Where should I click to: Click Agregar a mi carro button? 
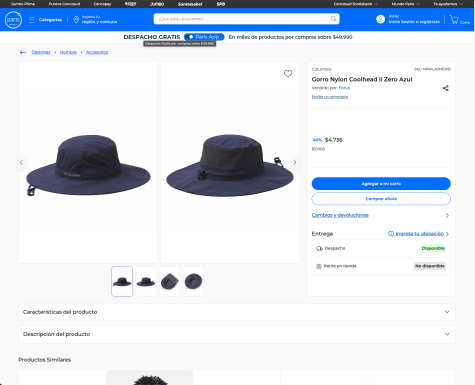click(381, 184)
